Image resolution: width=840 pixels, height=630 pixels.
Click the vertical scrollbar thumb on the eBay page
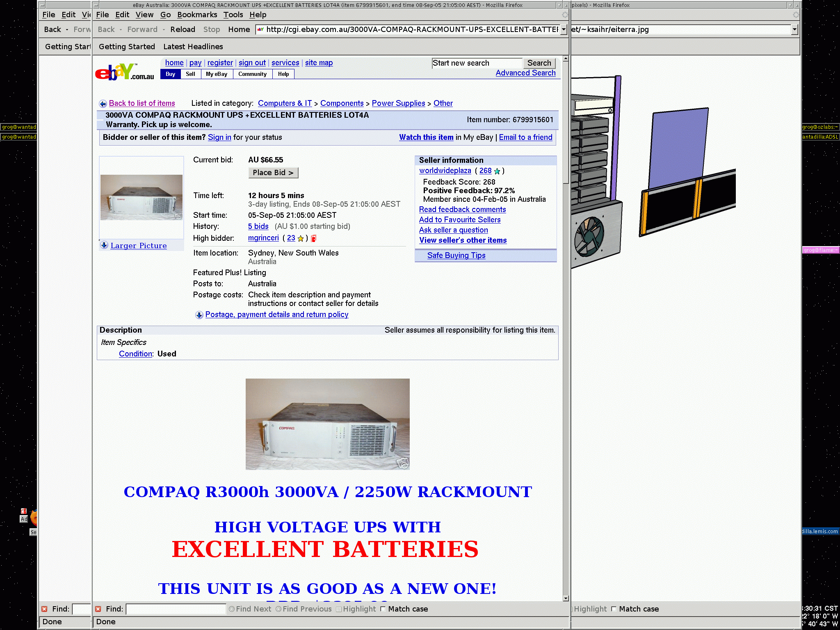pyautogui.click(x=566, y=123)
